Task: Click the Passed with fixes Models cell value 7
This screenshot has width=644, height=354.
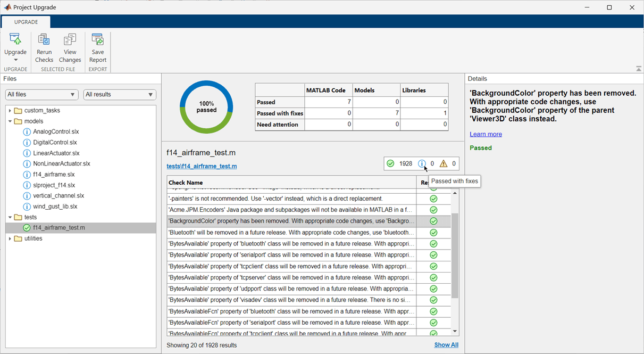Action: point(378,113)
